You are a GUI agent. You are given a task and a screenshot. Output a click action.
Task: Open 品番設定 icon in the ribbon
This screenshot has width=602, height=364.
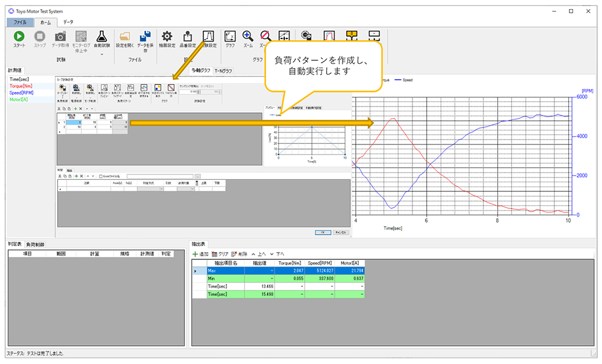(x=188, y=37)
